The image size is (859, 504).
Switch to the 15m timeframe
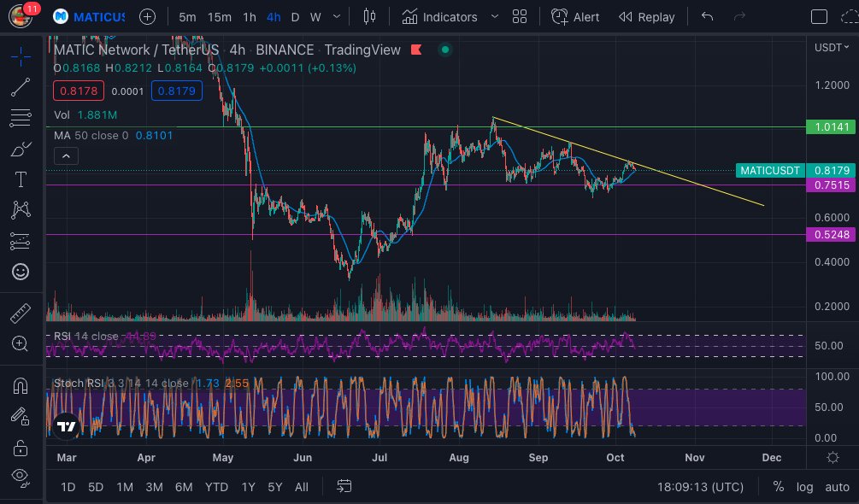[219, 17]
